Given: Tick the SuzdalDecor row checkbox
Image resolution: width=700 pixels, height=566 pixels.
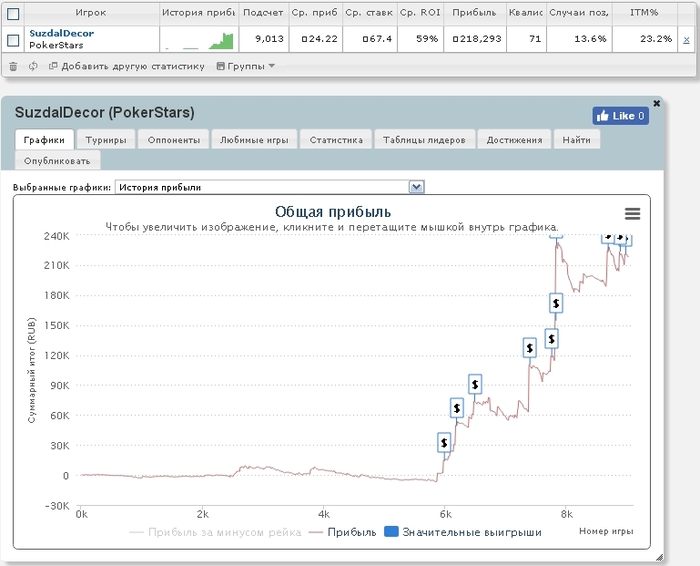Looking at the screenshot, I should tap(13, 40).
